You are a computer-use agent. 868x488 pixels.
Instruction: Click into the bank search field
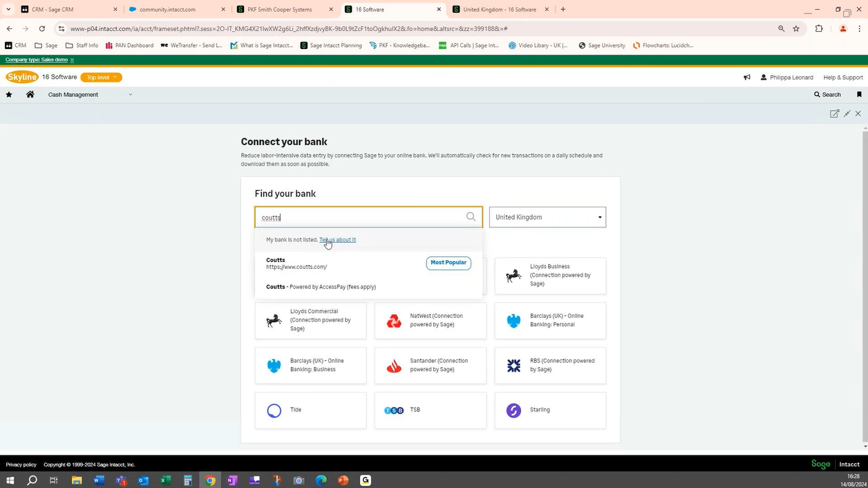[x=368, y=217]
